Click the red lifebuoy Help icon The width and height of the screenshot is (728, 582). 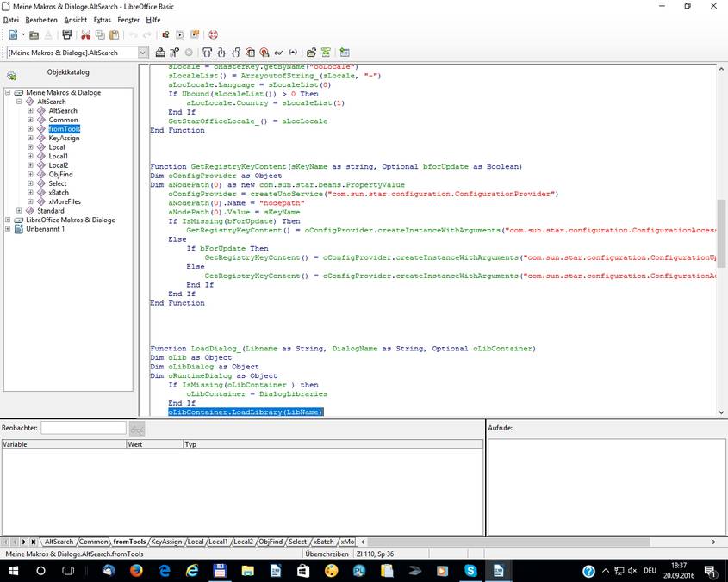click(213, 34)
